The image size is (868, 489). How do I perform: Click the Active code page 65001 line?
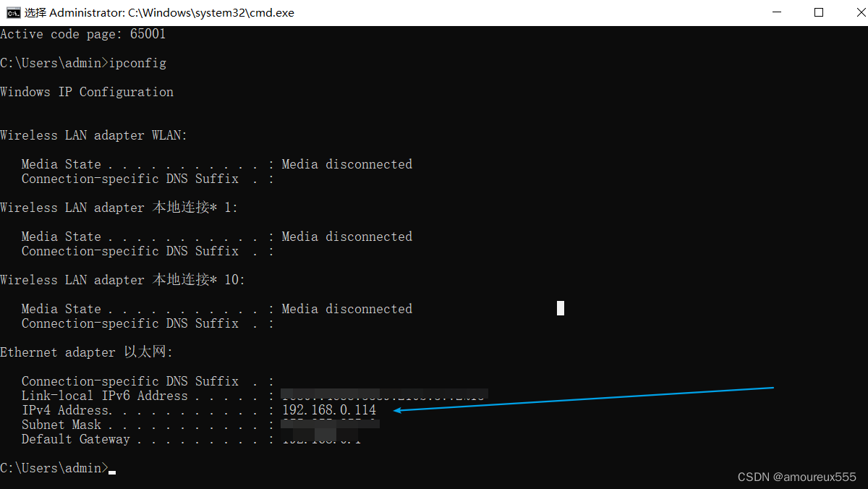[83, 34]
